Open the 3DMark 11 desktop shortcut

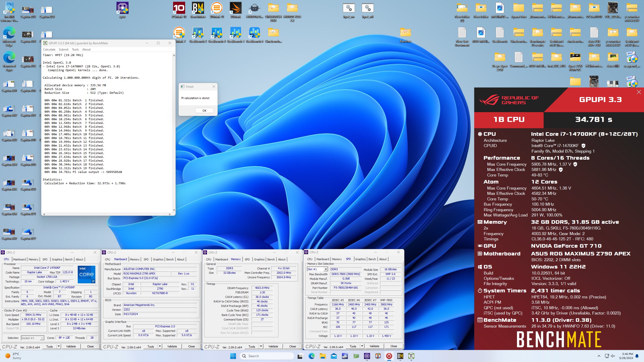pyautogui.click(x=217, y=10)
